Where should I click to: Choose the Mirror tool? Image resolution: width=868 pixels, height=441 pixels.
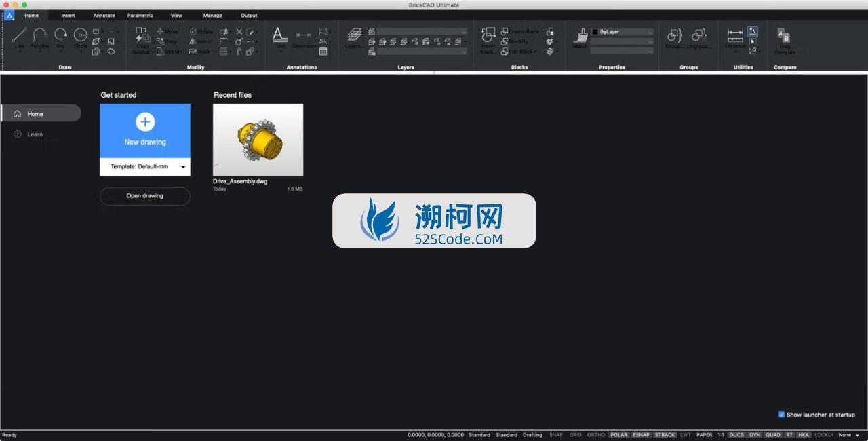pos(201,41)
